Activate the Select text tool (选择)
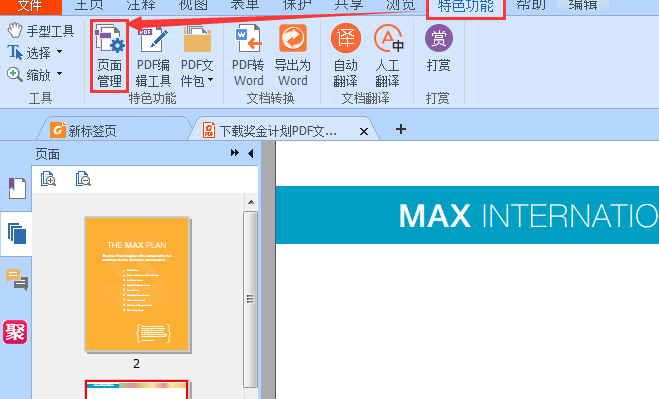The image size is (659, 399). coord(29,53)
